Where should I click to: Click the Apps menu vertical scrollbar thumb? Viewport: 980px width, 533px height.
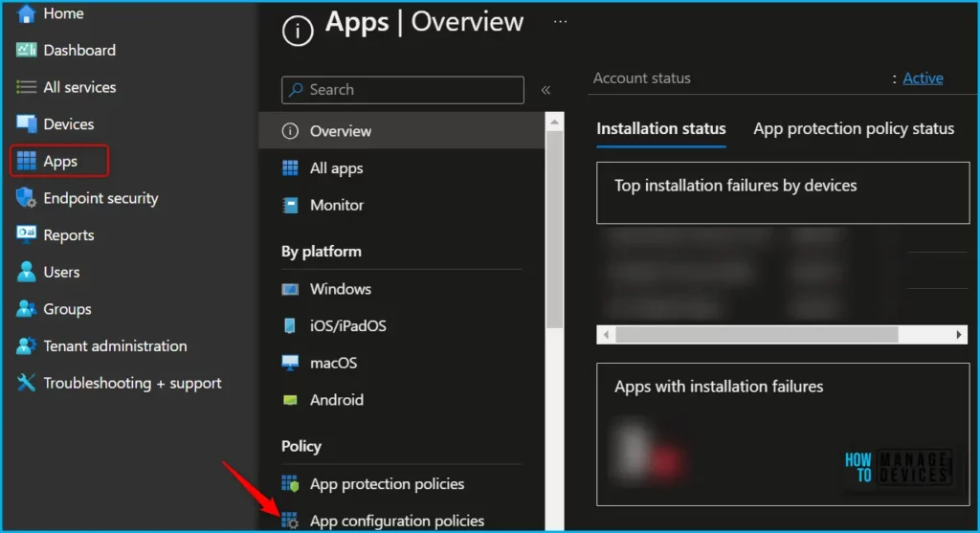pyautogui.click(x=554, y=230)
